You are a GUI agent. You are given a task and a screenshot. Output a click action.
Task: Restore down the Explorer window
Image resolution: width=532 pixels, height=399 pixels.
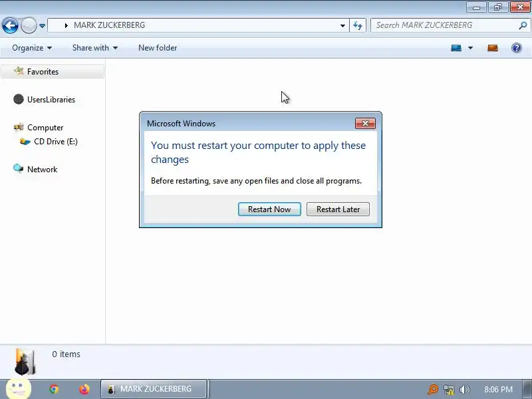pos(497,7)
